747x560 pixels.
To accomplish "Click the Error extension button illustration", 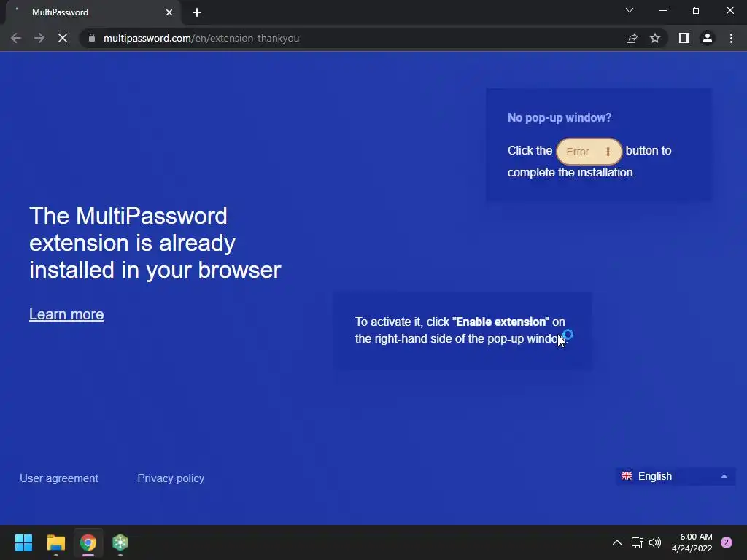I will (x=589, y=152).
